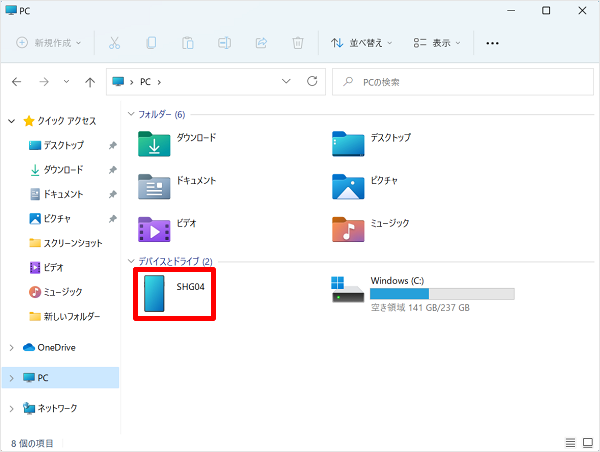The height and width of the screenshot is (452, 600).
Task: Click the Delete trash can icon
Action: point(297,43)
